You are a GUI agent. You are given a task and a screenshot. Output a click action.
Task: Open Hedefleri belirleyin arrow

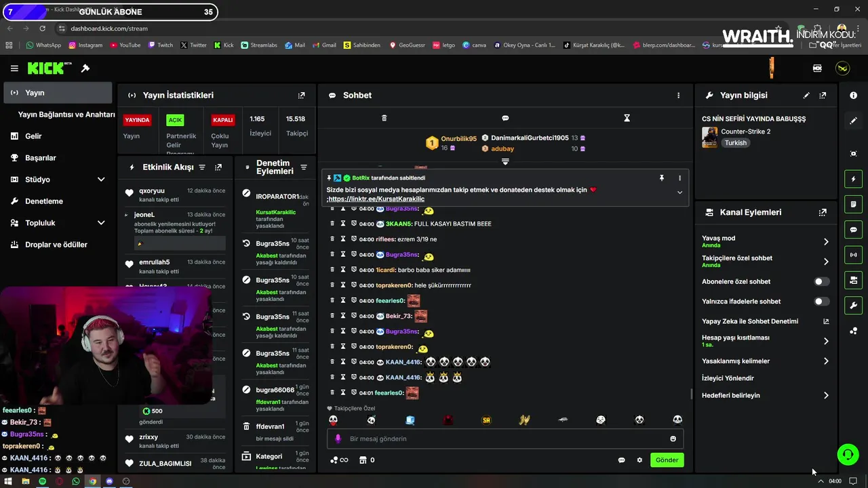coord(826,395)
